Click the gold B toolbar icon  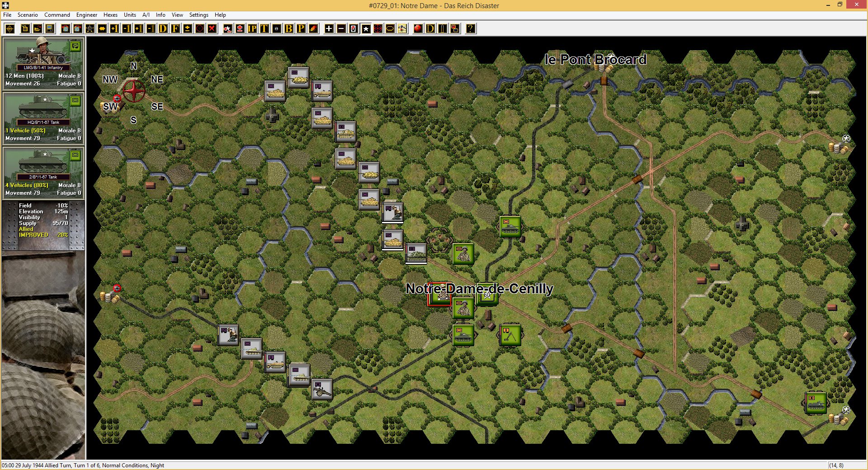point(289,28)
